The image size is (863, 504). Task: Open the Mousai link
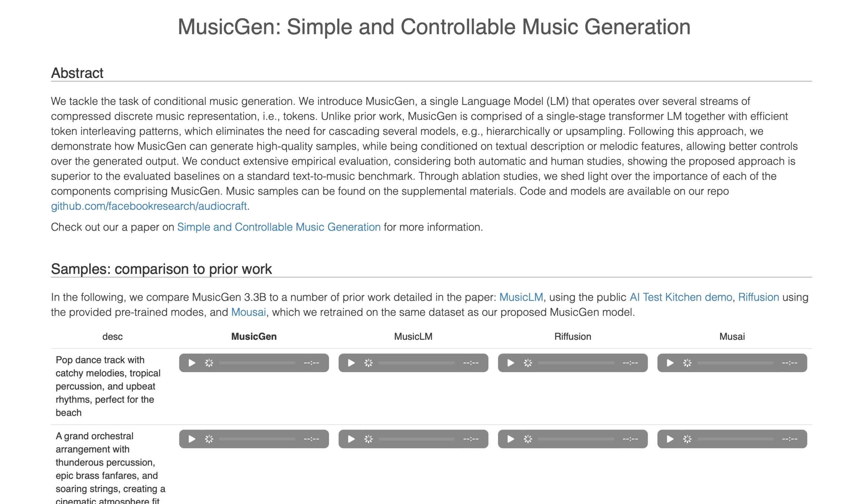(x=248, y=312)
